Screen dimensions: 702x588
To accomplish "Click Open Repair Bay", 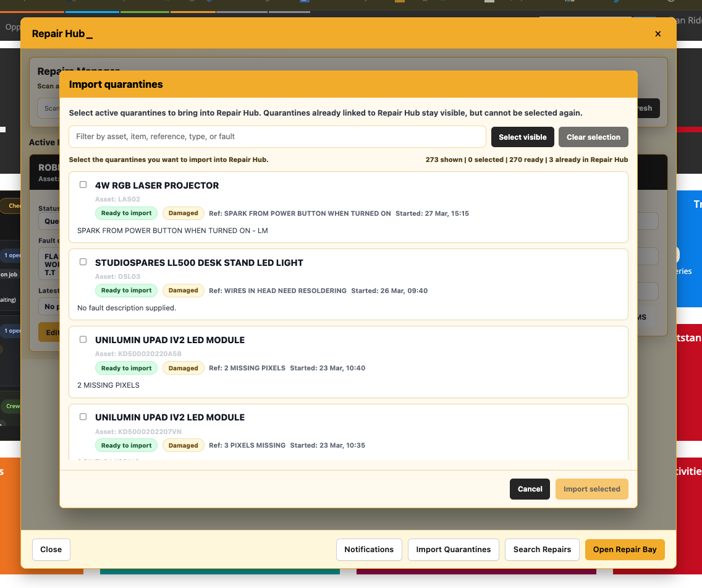I will pyautogui.click(x=625, y=549).
